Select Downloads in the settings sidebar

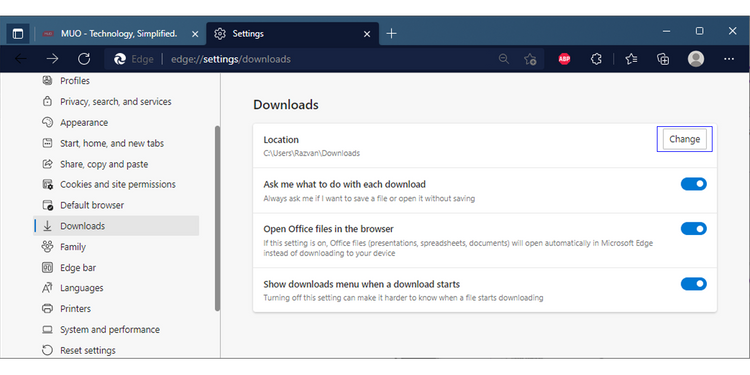pyautogui.click(x=116, y=226)
